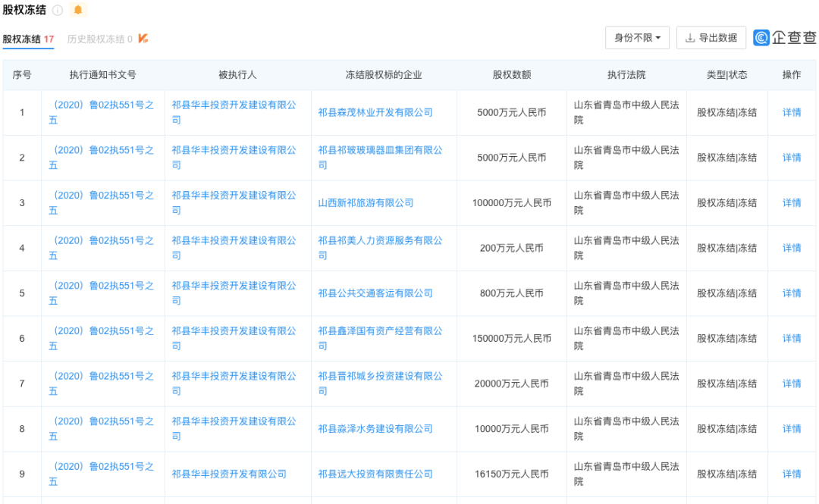Switch to the 历史股权冻结 tab
This screenshot has height=504, width=819.
coord(99,39)
